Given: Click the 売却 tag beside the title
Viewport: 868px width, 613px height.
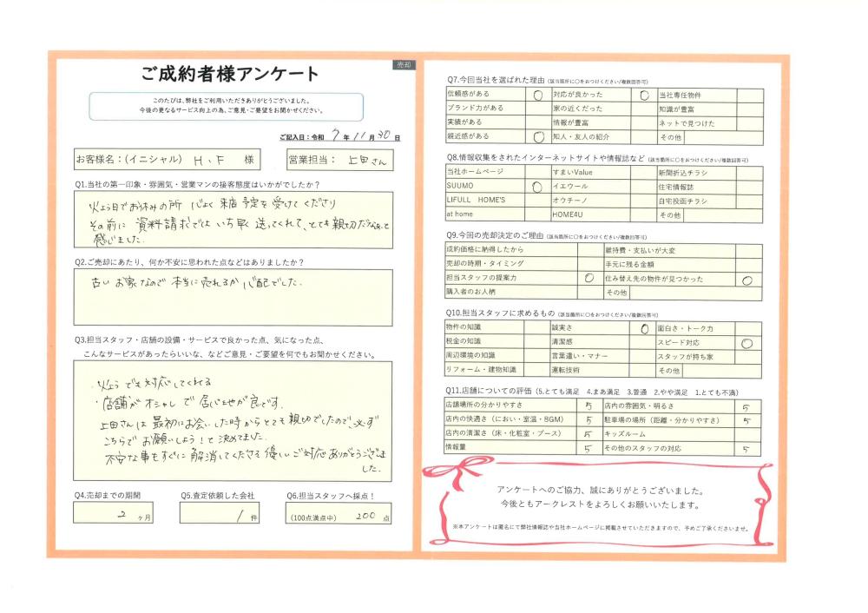Looking at the screenshot, I should pyautogui.click(x=404, y=65).
